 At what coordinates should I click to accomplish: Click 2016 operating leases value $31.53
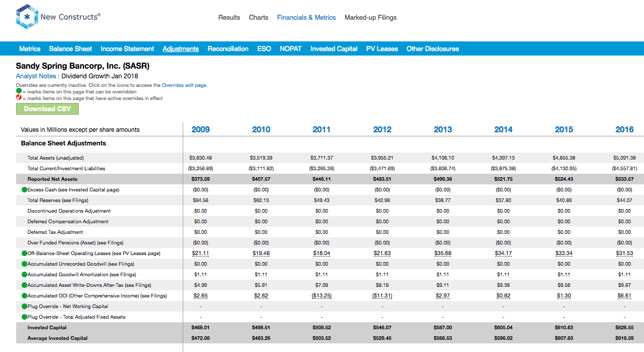[624, 254]
